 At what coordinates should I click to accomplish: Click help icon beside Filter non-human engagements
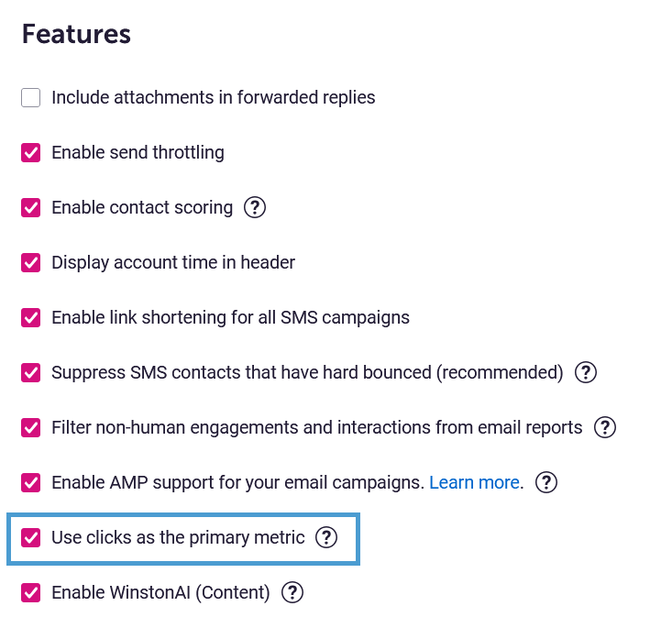point(605,427)
